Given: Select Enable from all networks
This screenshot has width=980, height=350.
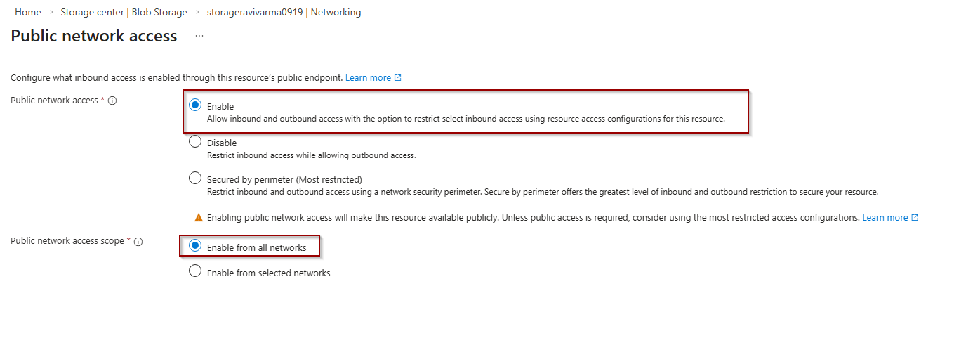Looking at the screenshot, I should [195, 246].
